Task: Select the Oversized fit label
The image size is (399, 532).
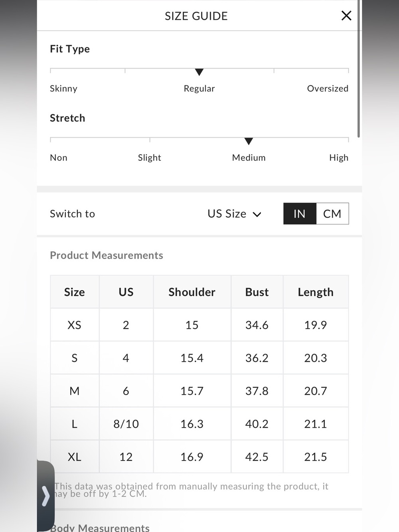Action: (328, 89)
